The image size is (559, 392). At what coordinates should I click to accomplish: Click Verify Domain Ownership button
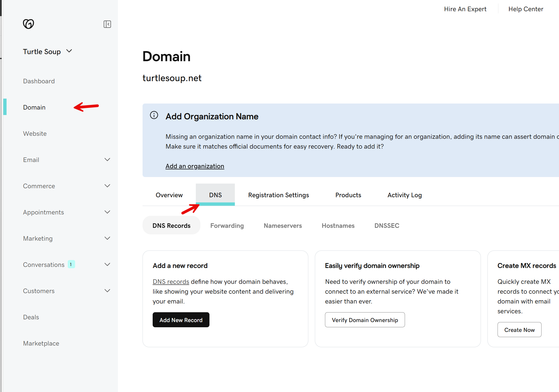(x=365, y=320)
